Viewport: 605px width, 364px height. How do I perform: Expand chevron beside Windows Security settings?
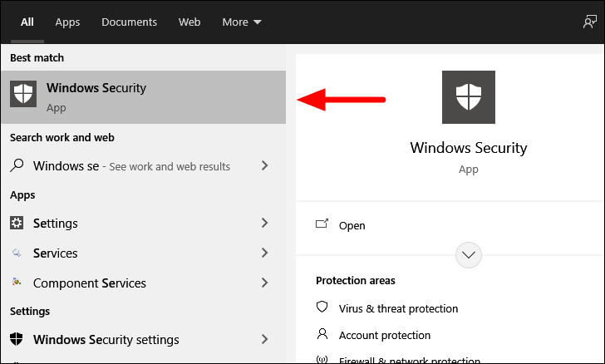(264, 339)
